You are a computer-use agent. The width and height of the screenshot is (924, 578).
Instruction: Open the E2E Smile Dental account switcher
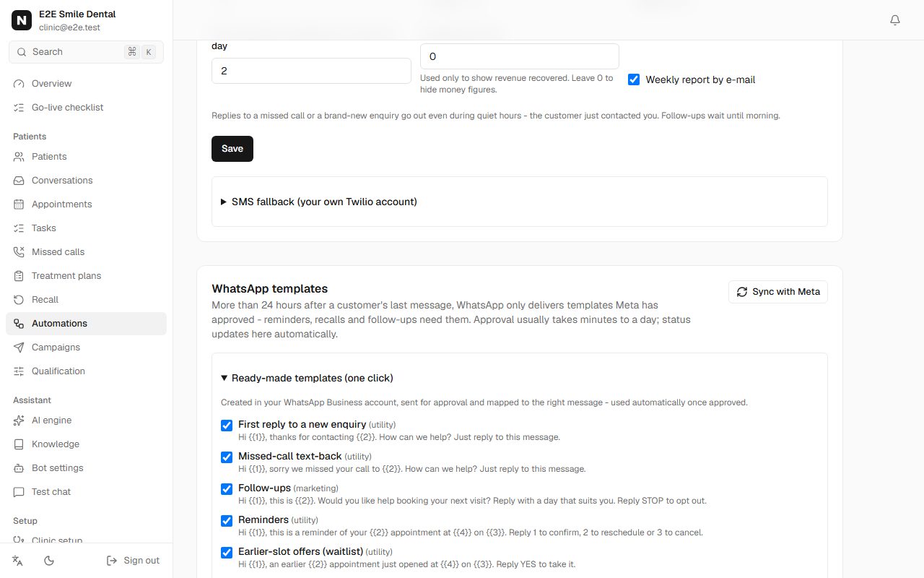(87, 20)
